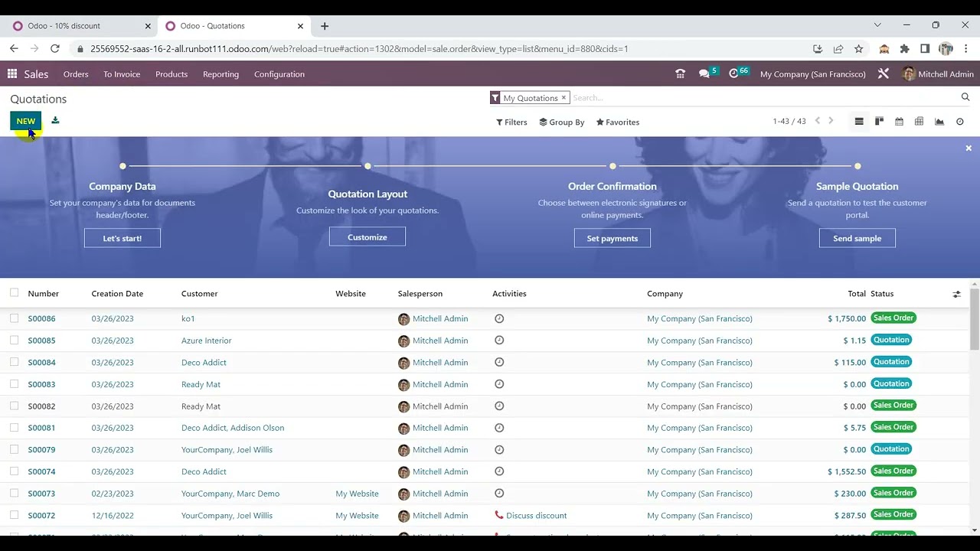Switch to calendar view

click(899, 122)
